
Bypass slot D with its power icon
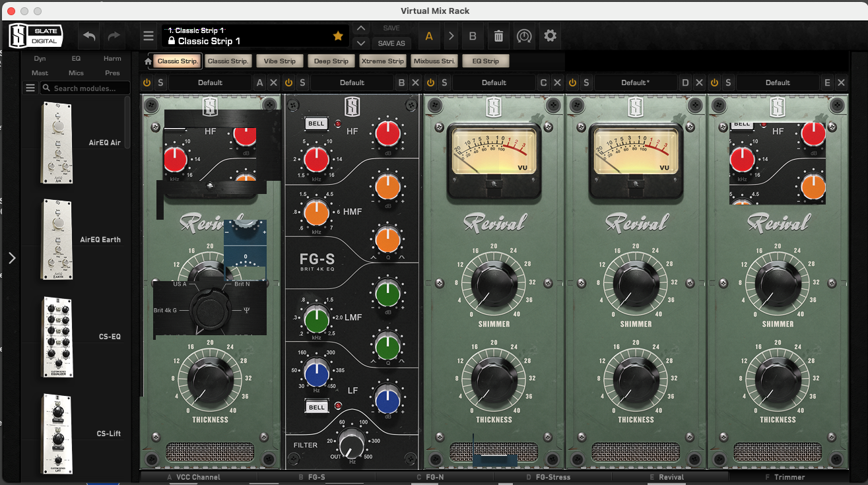(572, 82)
